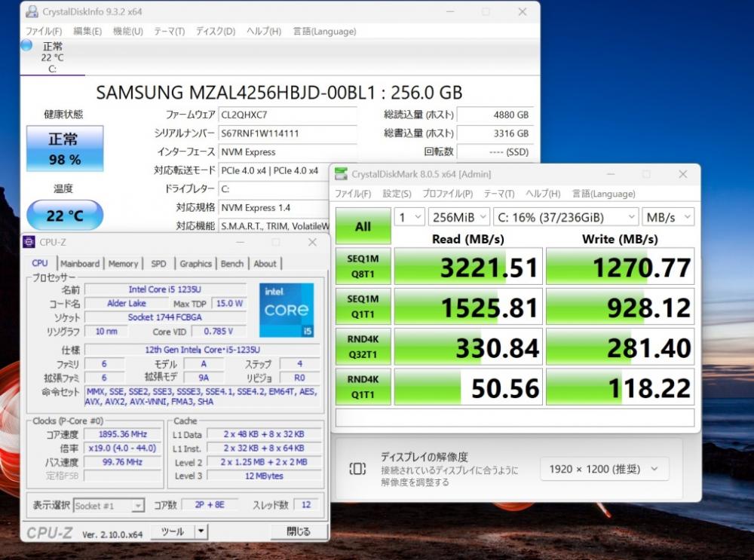
Task: Click the Intel Core i5 logo in CPU-Z
Action: click(x=287, y=310)
